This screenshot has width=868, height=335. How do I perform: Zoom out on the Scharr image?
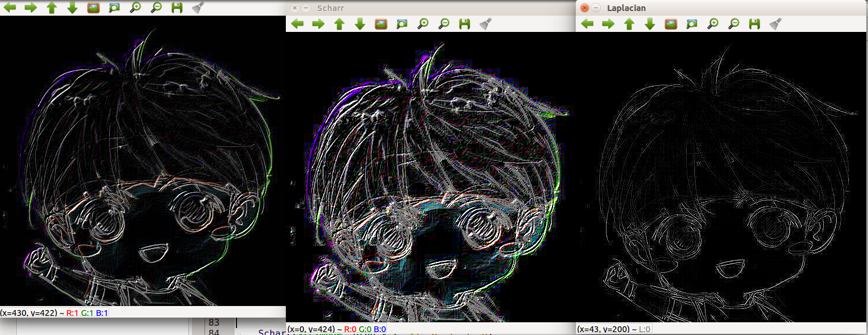click(444, 24)
